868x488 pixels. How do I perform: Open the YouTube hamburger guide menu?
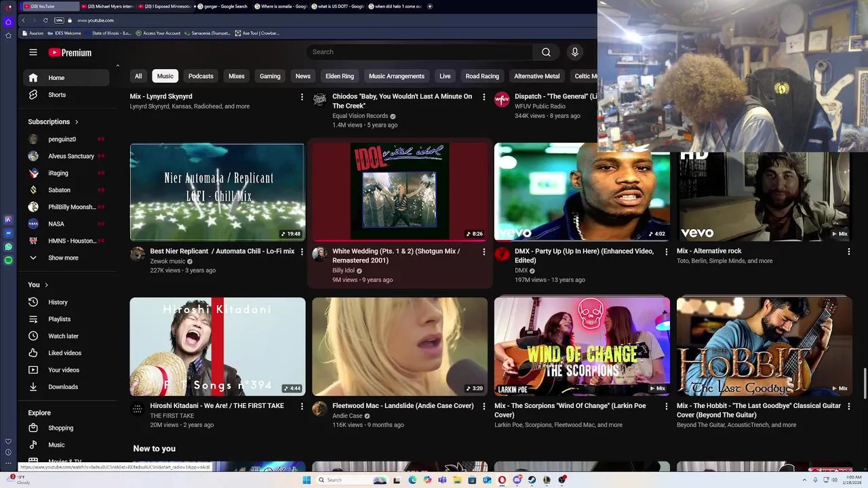tap(33, 52)
